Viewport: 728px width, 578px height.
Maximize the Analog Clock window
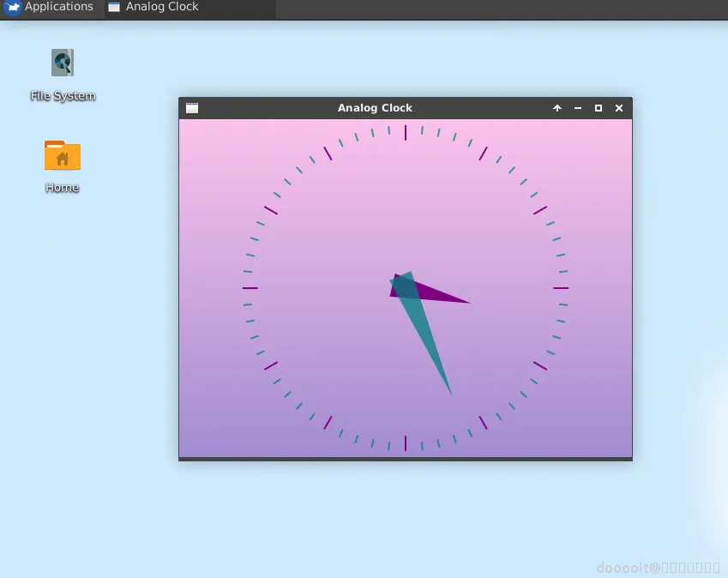coord(598,108)
